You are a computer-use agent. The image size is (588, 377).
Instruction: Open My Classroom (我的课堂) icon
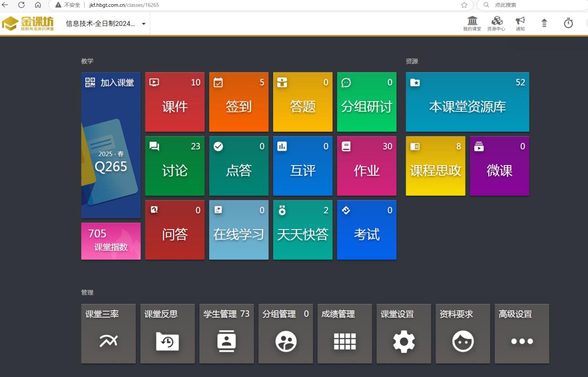point(472,23)
